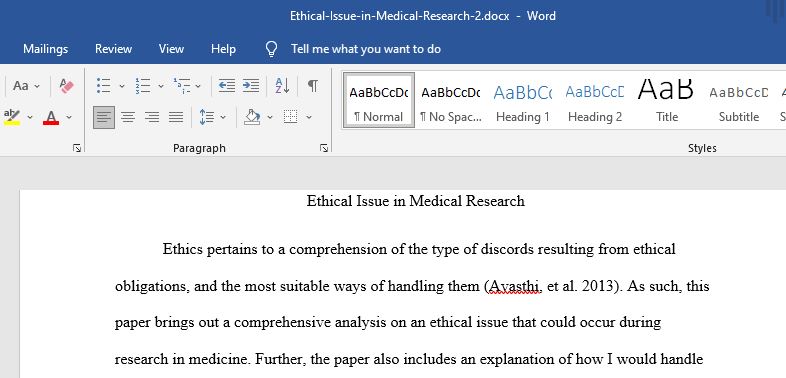Expand the line spacing dropdown arrow
The image size is (786, 378).
coord(223,117)
